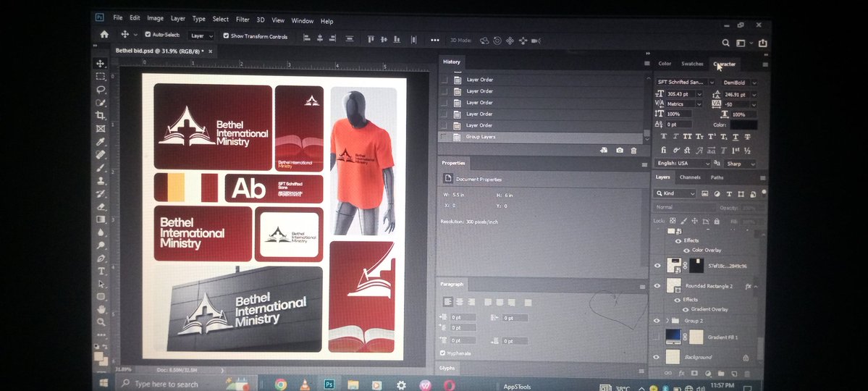Hide the Rounded Rectangle 2 layer
The image size is (868, 391).
(x=657, y=286)
